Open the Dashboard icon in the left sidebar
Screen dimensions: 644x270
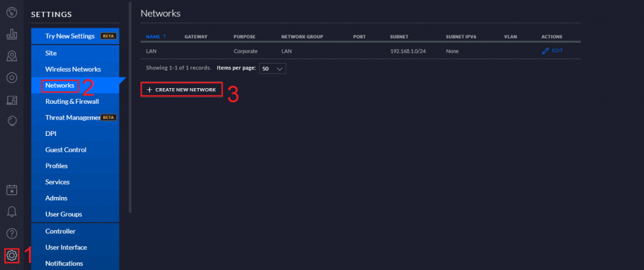click(11, 11)
